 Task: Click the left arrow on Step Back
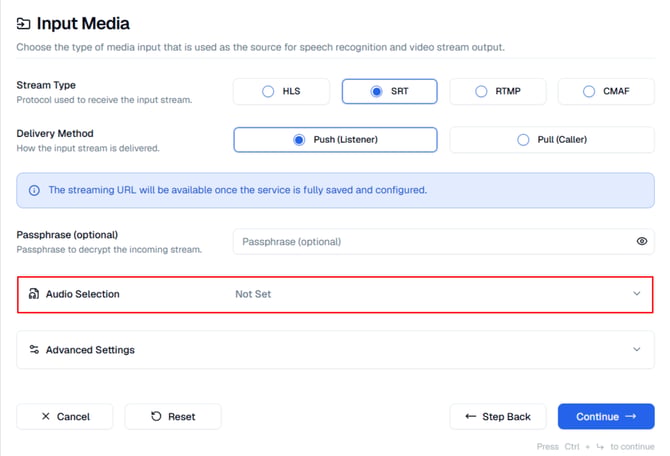[470, 416]
